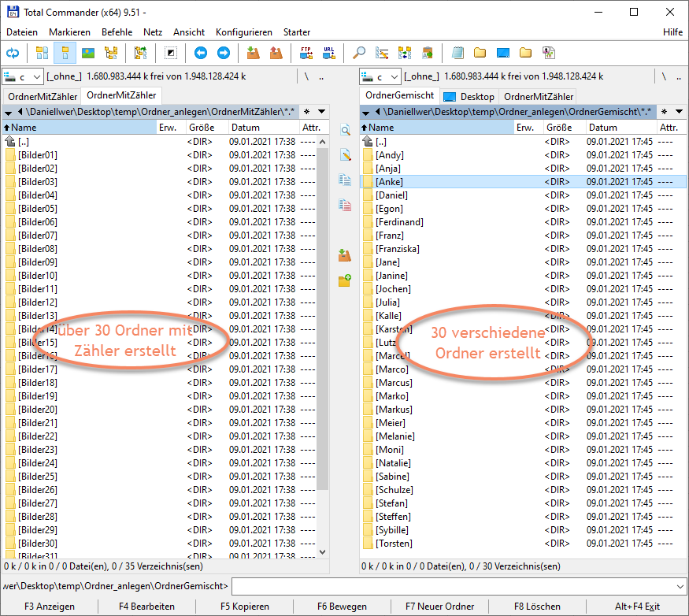Image resolution: width=689 pixels, height=616 pixels.
Task: Expand the command line history dropdown
Action: coord(680,587)
